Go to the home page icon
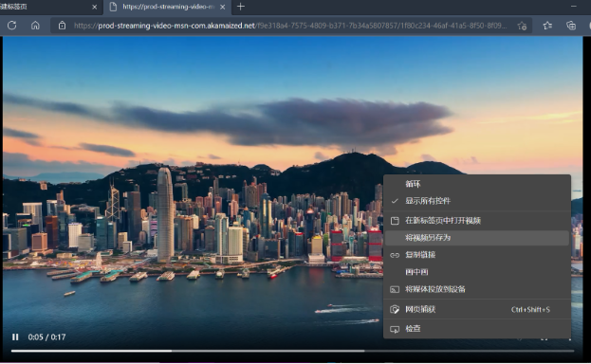Screen dimensions: 591x364 coord(35,26)
